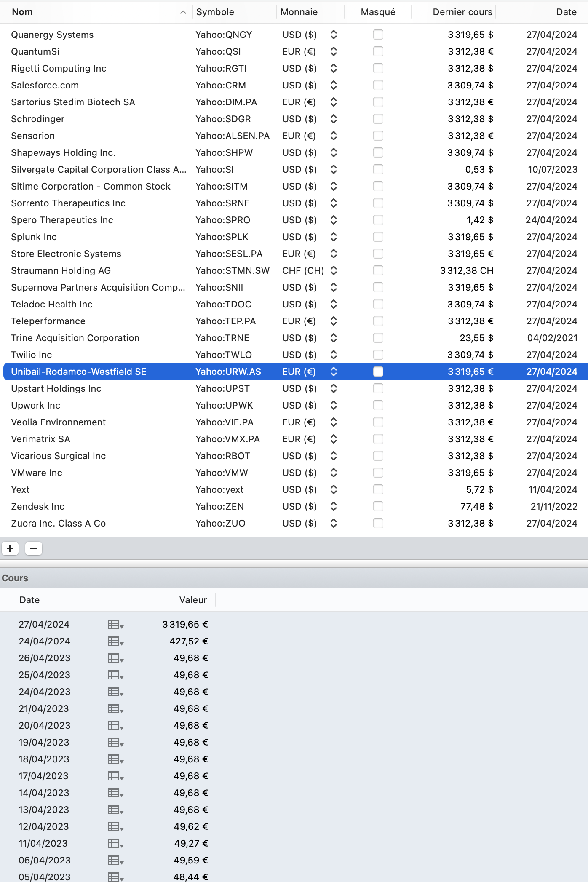
Task: Open currency dropdown for Zuora Inc. Class A Co
Action: pyautogui.click(x=334, y=523)
